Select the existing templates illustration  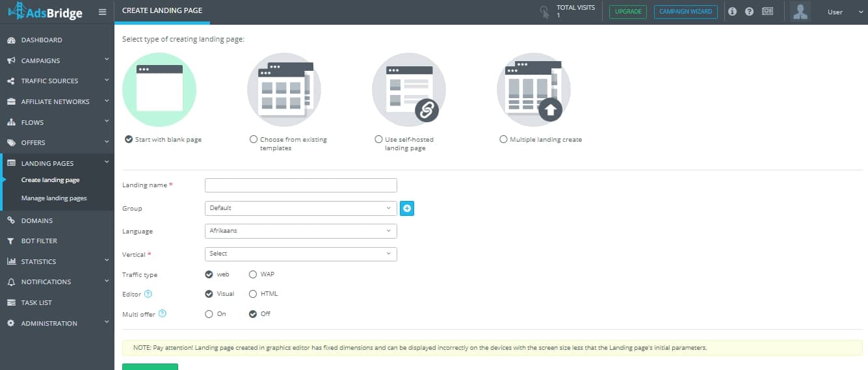[x=284, y=89]
